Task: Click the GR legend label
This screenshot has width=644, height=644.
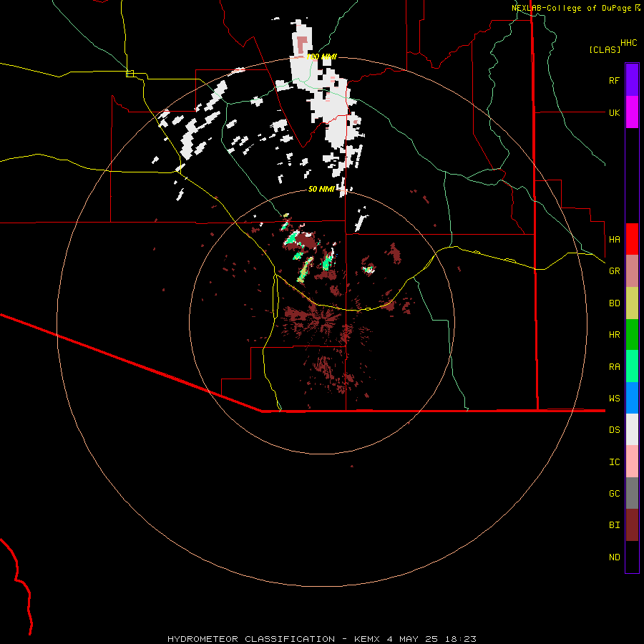Action: point(614,271)
